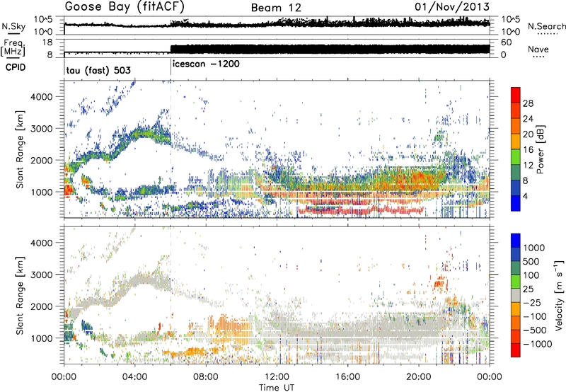Click the Beam 12 label

click(278, 7)
